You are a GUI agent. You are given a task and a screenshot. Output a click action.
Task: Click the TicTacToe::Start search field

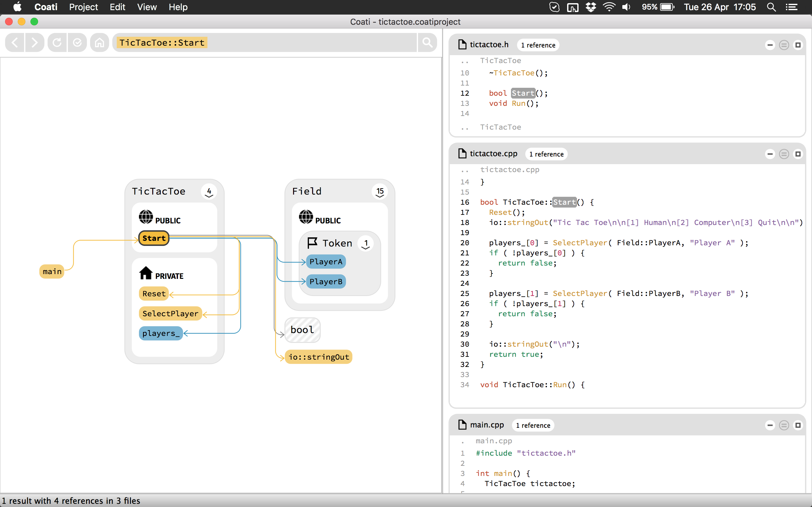click(x=162, y=42)
